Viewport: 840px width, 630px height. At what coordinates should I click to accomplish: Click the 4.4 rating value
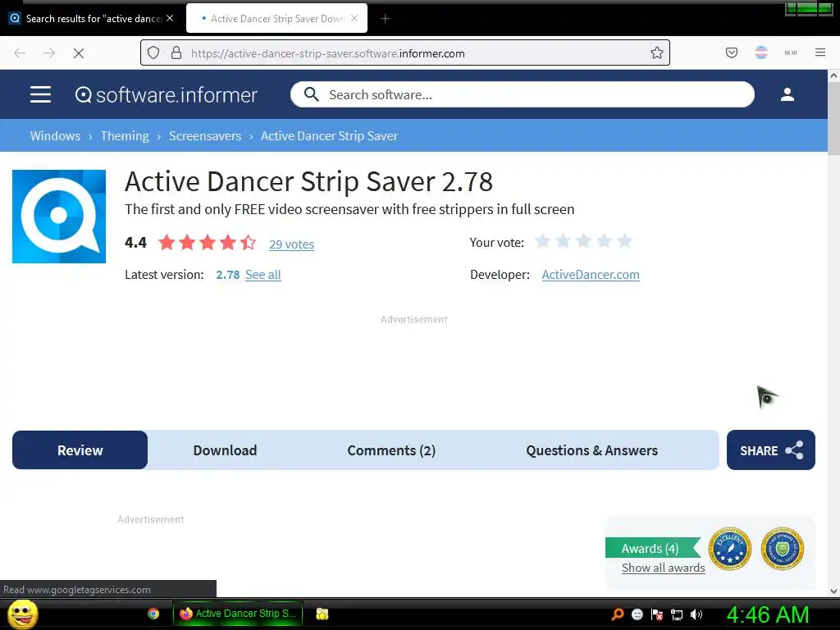(135, 243)
